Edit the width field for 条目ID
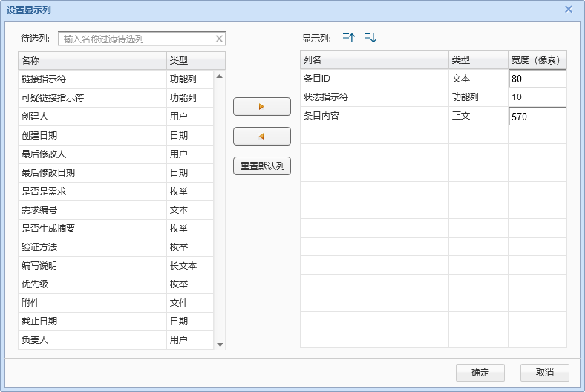 (x=537, y=79)
